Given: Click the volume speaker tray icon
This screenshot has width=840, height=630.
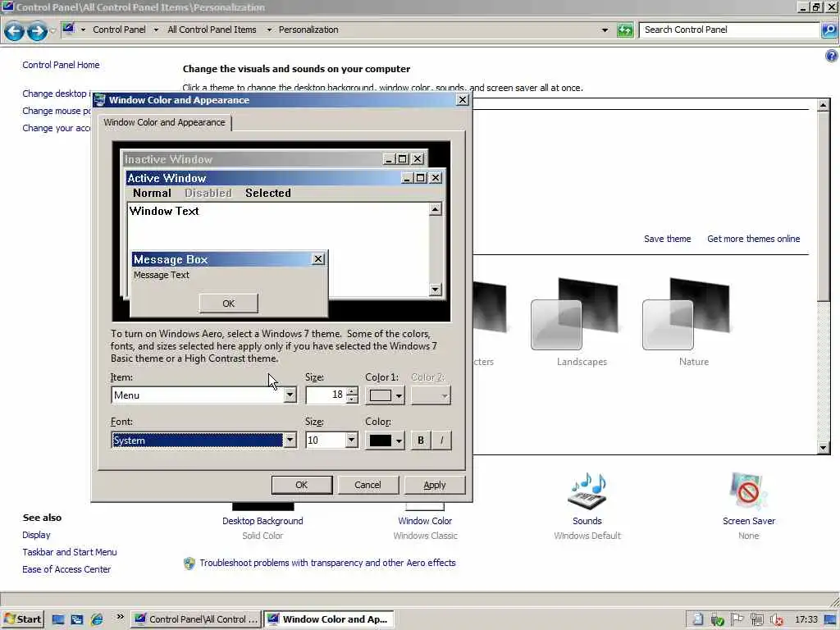Looking at the screenshot, I should [776, 620].
